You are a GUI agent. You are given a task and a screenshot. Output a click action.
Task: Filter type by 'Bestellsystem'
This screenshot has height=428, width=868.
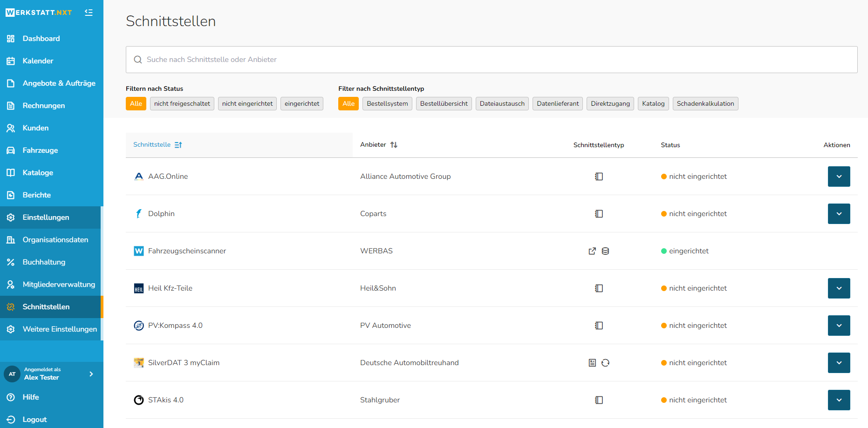[387, 104]
